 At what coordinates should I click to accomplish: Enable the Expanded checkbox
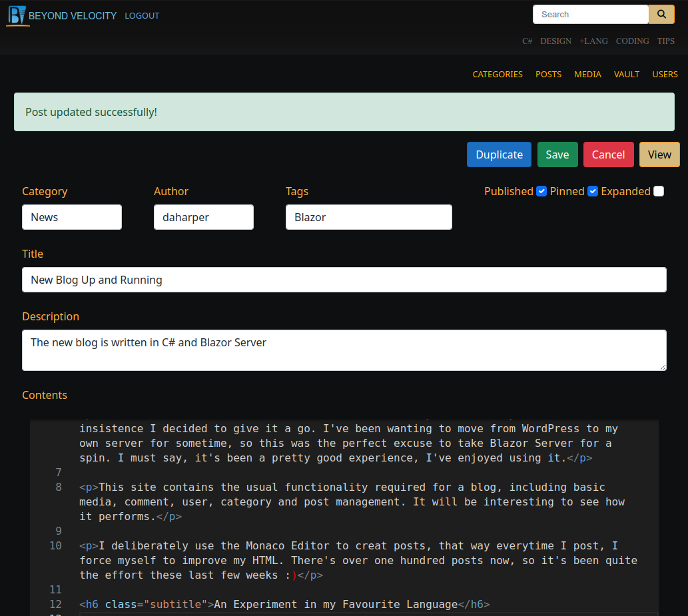pos(658,191)
